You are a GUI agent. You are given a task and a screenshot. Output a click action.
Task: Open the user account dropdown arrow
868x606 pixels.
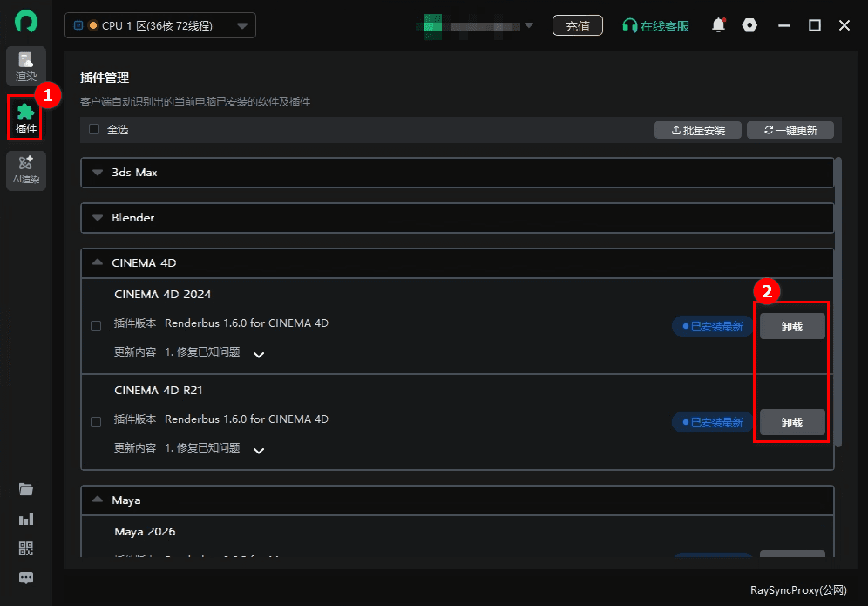coord(529,25)
